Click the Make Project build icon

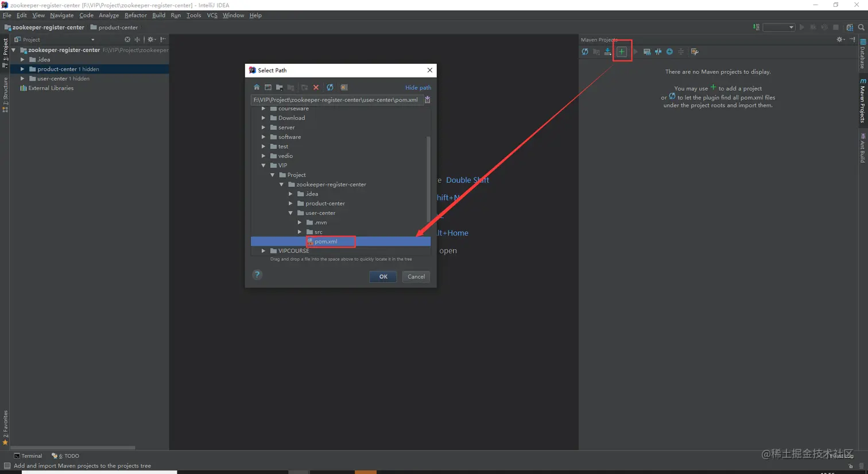pos(757,27)
